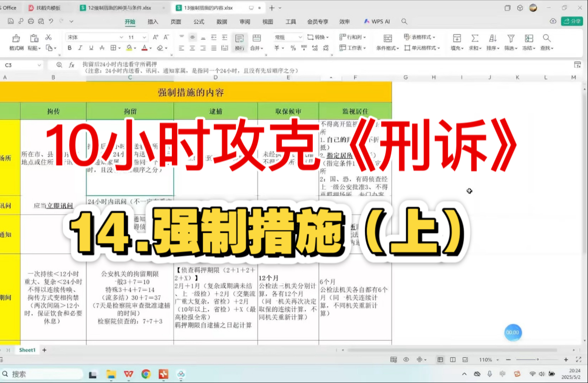Click the cloud sync icon
This screenshot has width=588, height=383.
pos(553,21)
